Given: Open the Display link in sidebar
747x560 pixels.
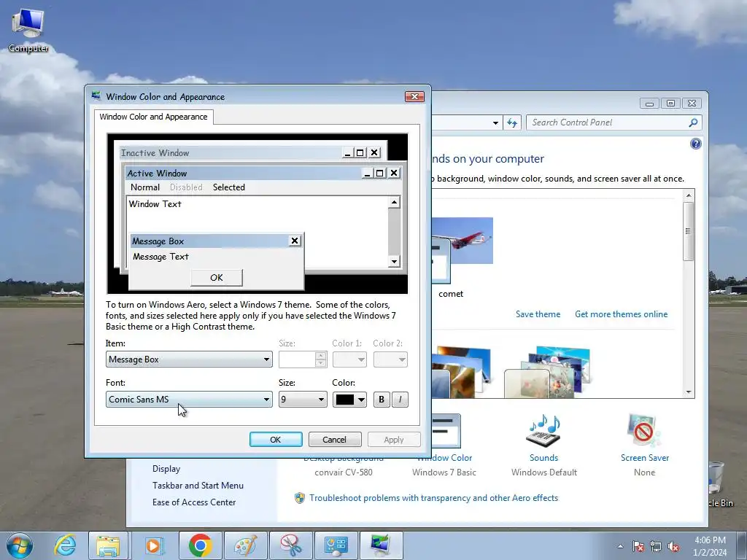Looking at the screenshot, I should point(166,469).
